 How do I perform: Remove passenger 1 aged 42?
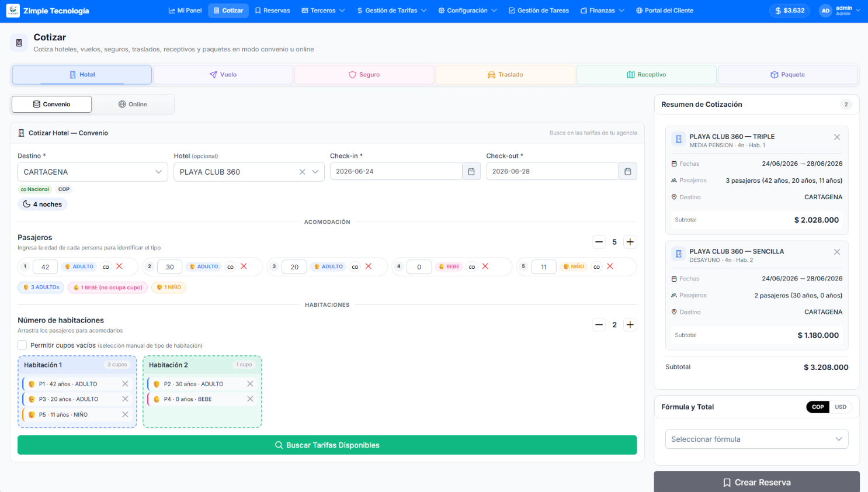[x=119, y=266]
